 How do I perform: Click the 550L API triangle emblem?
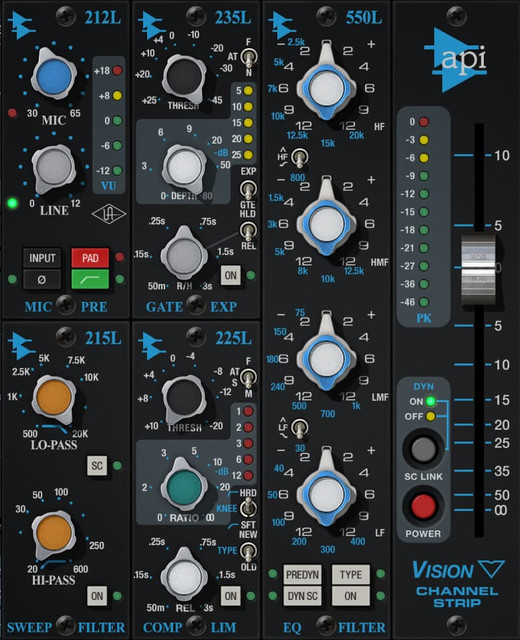coord(284,24)
